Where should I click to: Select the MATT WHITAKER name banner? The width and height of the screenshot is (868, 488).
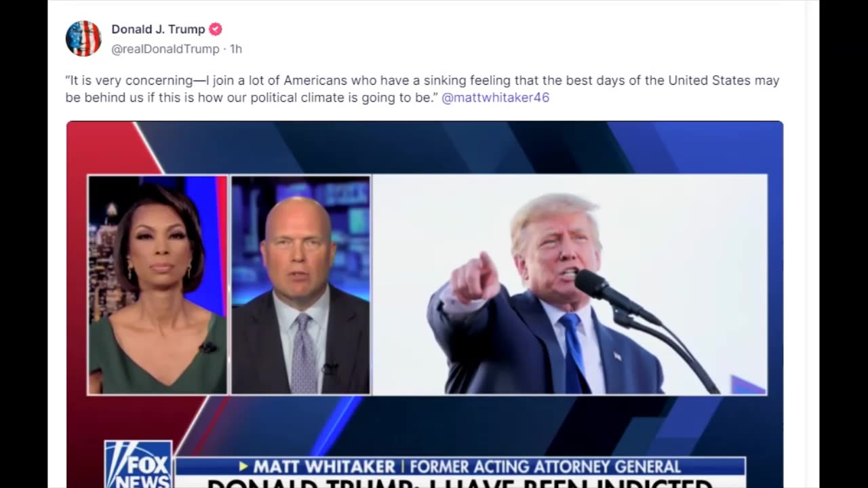click(324, 467)
